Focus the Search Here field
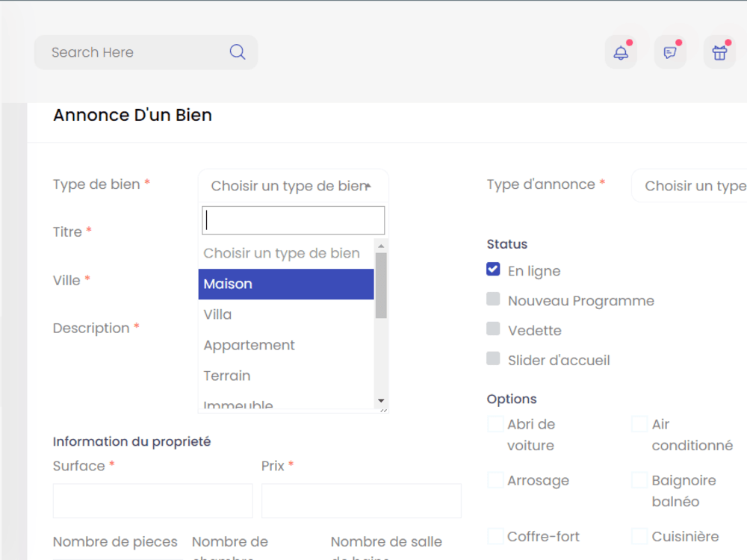The height and width of the screenshot is (560, 747). [x=146, y=52]
